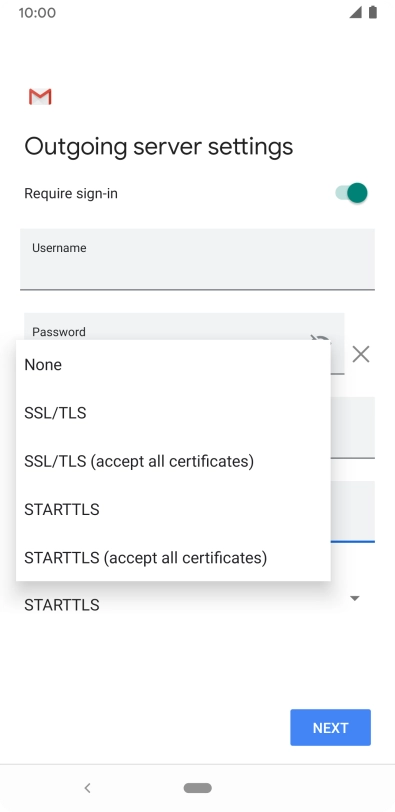Focus the Password input field
Viewport: 395px width, 812px height.
pos(184,326)
